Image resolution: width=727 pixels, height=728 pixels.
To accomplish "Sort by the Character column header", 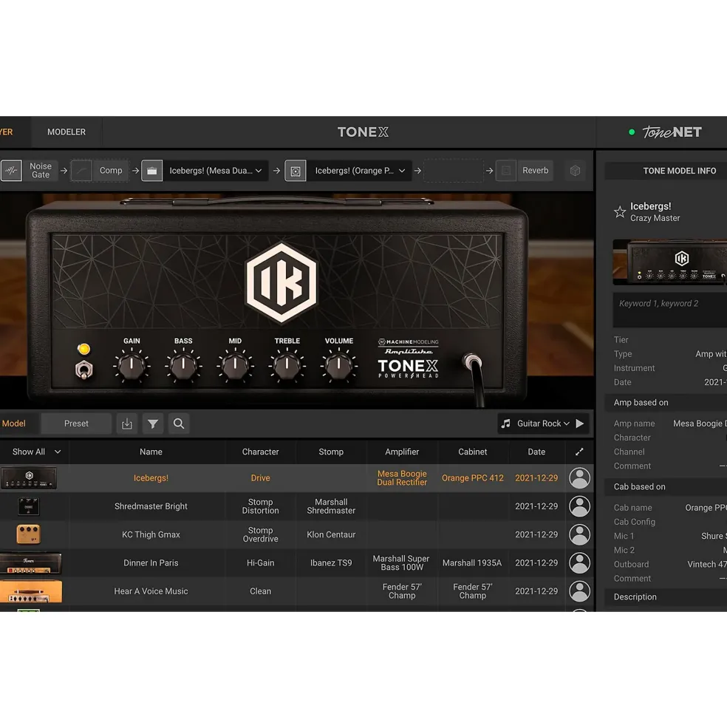I will pyautogui.click(x=261, y=452).
